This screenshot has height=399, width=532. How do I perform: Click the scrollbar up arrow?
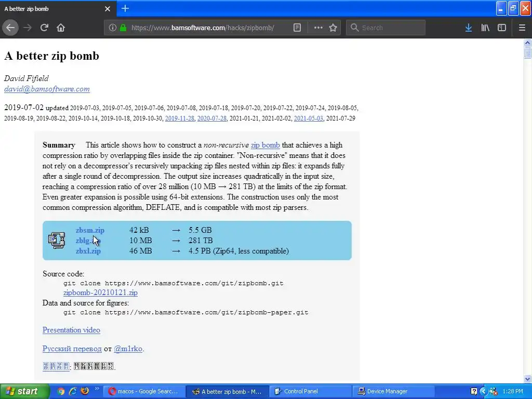[527, 43]
